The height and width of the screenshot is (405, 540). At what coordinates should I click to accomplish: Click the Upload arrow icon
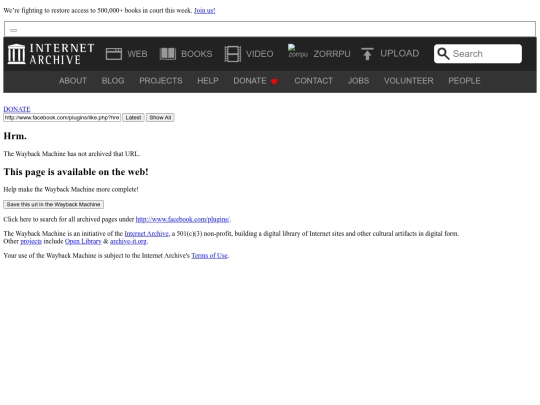click(x=367, y=54)
